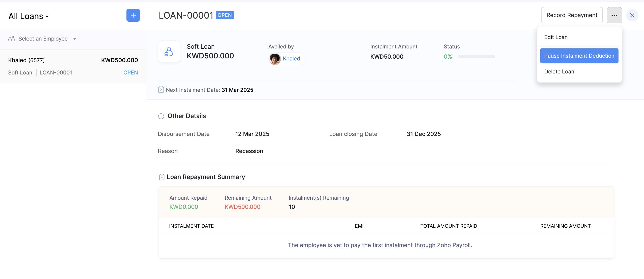Click the Select an Employee dropdown arrow

click(x=75, y=39)
